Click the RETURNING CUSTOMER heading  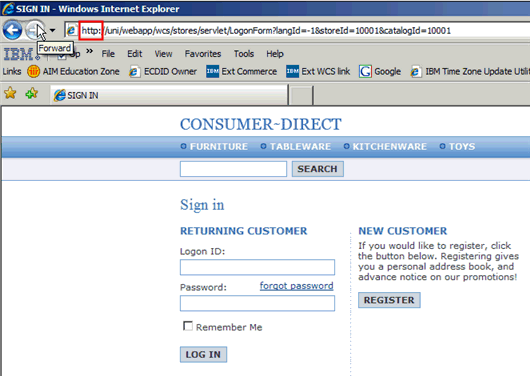pos(243,231)
